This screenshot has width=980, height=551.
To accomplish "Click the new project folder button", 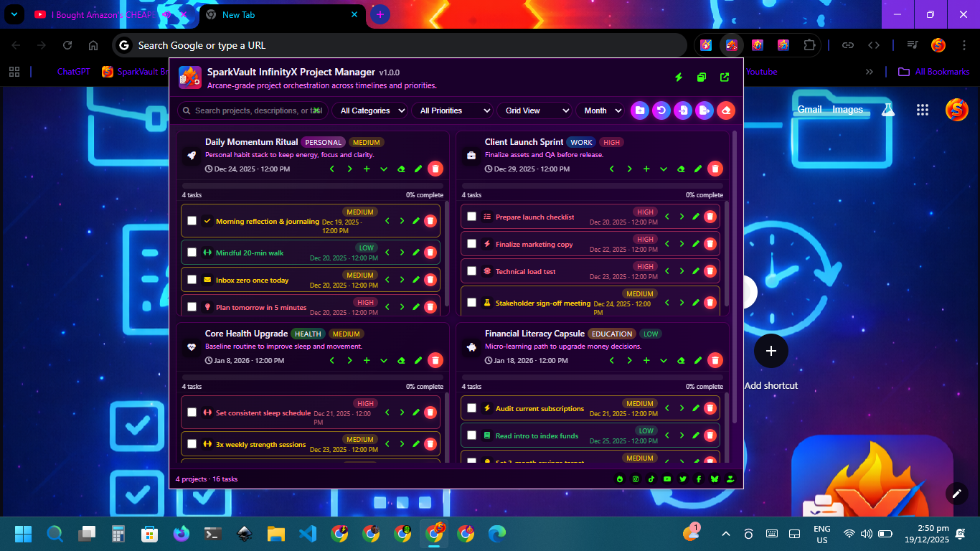I will 639,110.
